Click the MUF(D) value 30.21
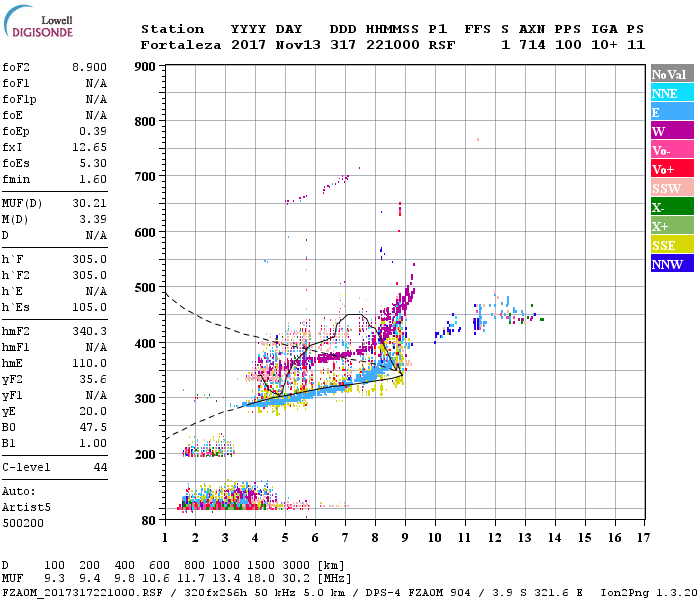 [x=89, y=204]
